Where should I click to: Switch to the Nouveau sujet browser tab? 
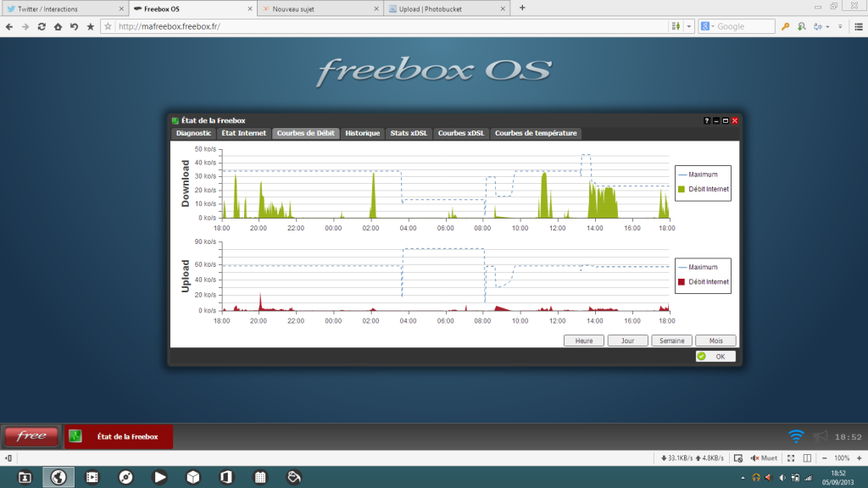click(x=320, y=8)
